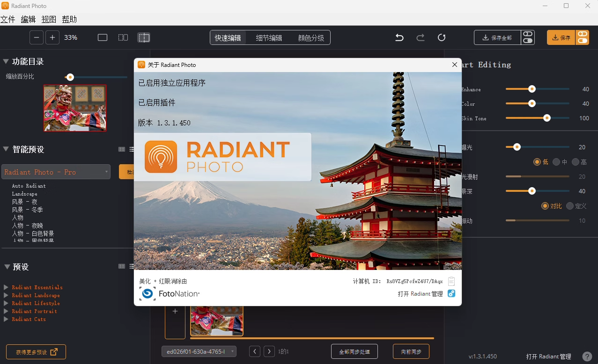
Task: Redo the last edit
Action: pyautogui.click(x=420, y=37)
